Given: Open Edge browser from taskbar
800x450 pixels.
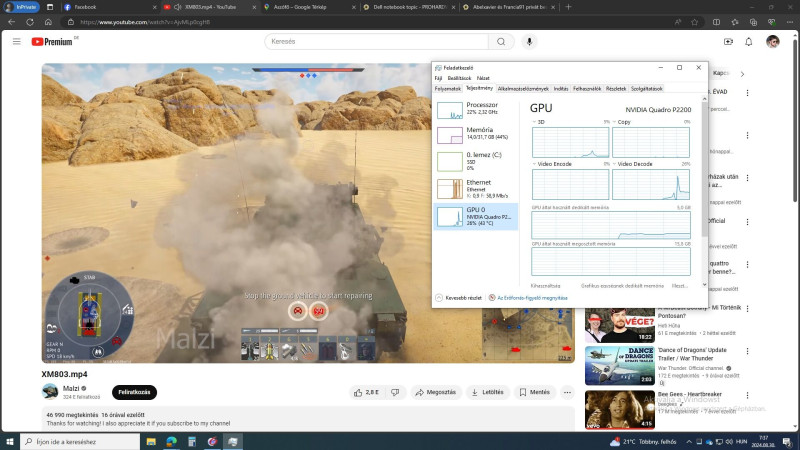Looking at the screenshot, I should point(171,441).
